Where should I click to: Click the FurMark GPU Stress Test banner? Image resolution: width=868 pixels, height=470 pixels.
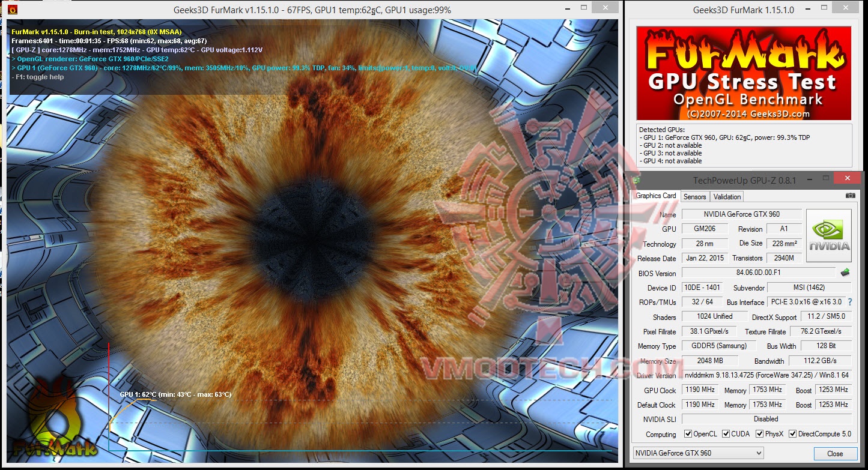744,73
